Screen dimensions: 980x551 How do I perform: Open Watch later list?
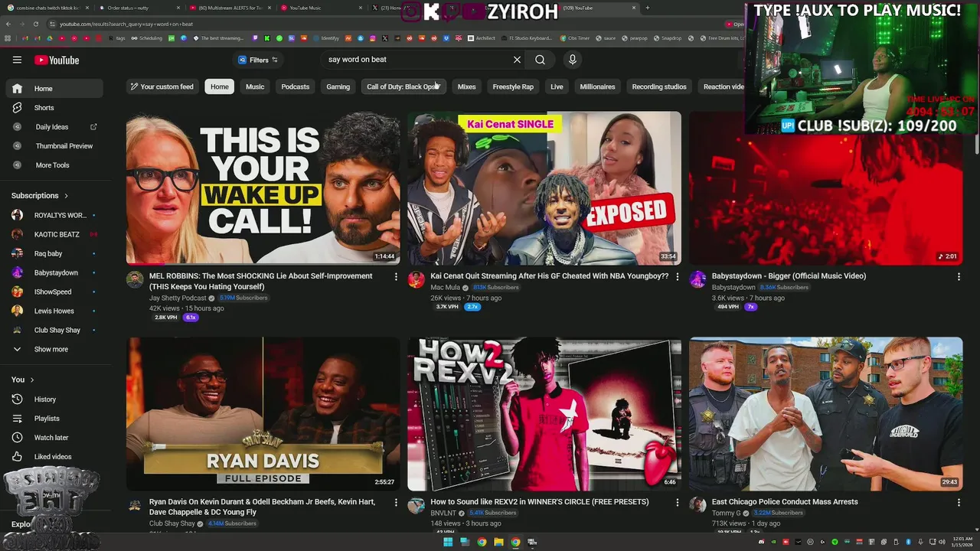point(54,438)
